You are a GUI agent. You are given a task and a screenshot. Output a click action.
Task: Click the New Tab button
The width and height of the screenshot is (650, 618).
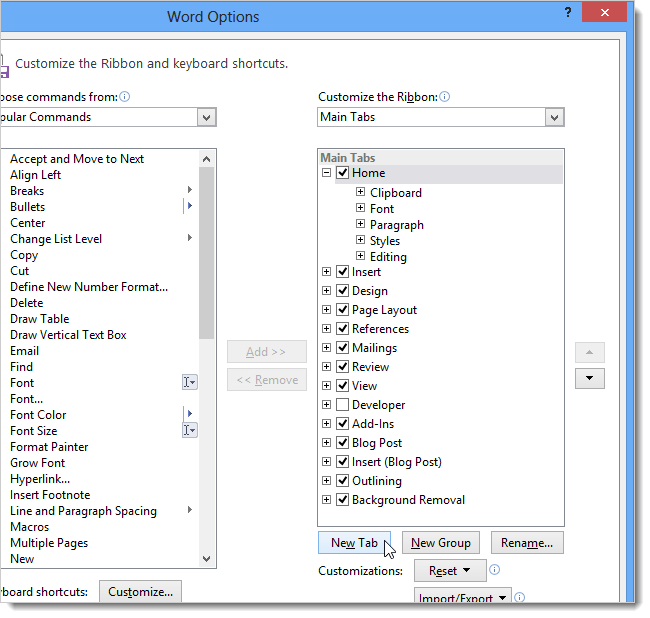[x=354, y=543]
